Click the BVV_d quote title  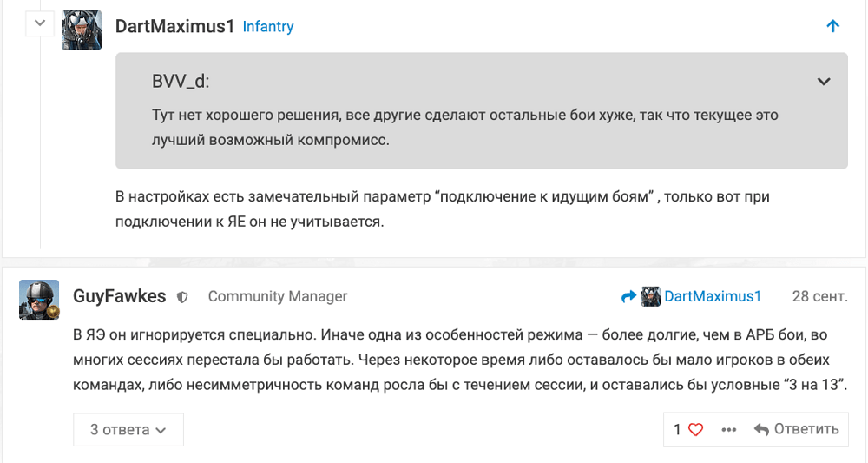pos(181,82)
